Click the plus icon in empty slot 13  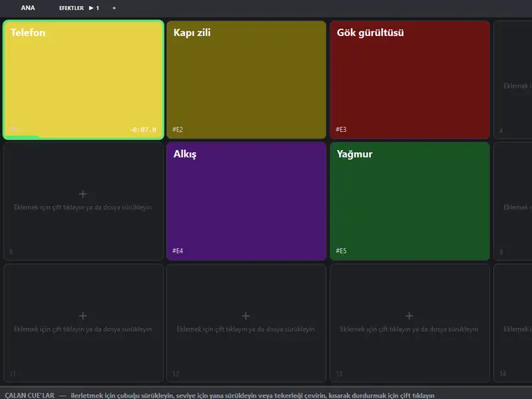[x=409, y=316]
